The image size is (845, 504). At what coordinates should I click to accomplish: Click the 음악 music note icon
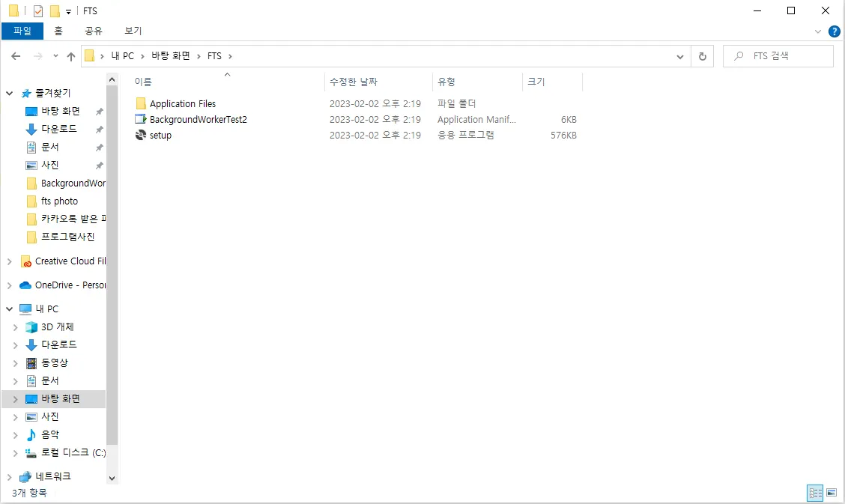tap(31, 434)
